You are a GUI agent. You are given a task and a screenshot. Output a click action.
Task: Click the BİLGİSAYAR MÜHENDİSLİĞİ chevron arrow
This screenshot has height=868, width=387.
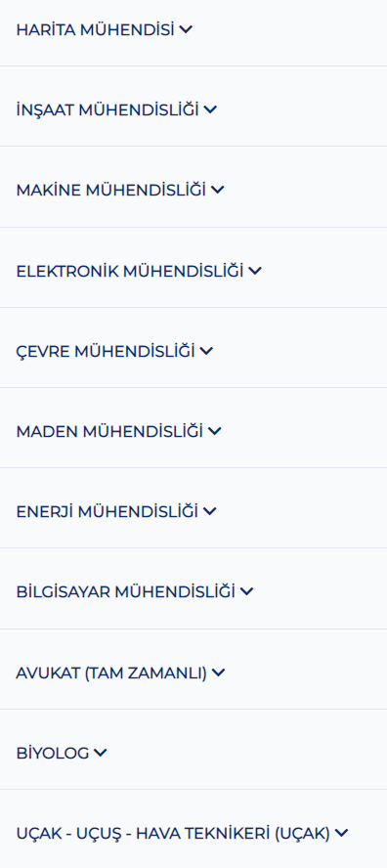247,591
